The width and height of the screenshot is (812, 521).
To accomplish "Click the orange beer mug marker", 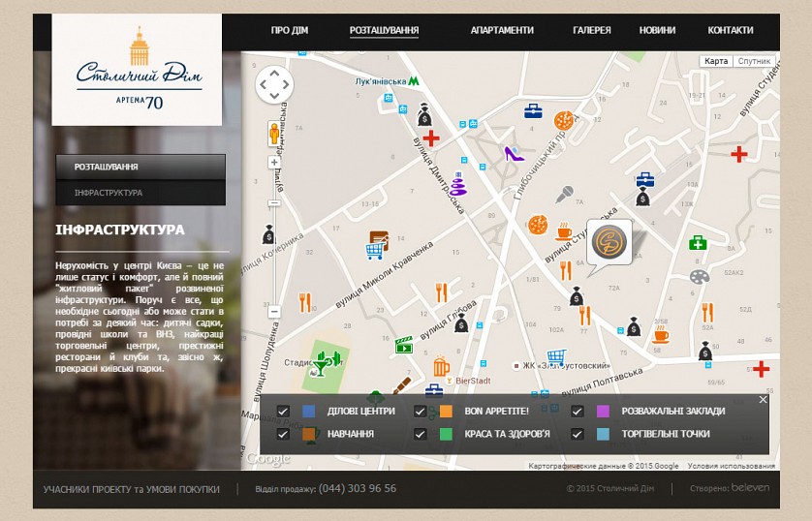I will [441, 366].
